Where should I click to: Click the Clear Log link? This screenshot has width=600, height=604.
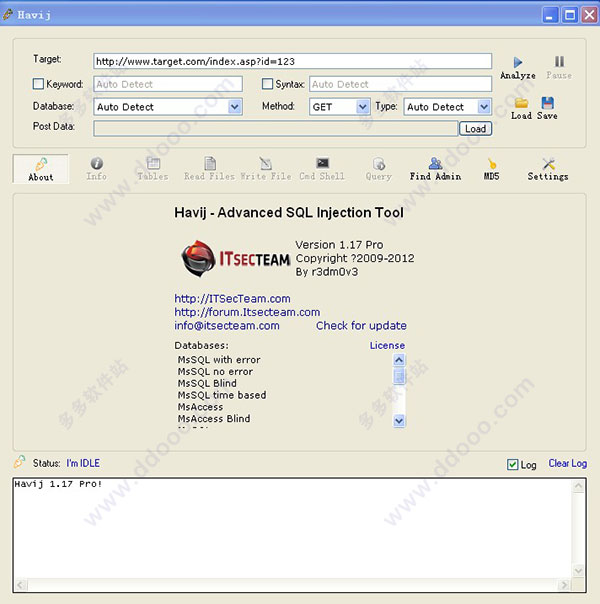568,463
